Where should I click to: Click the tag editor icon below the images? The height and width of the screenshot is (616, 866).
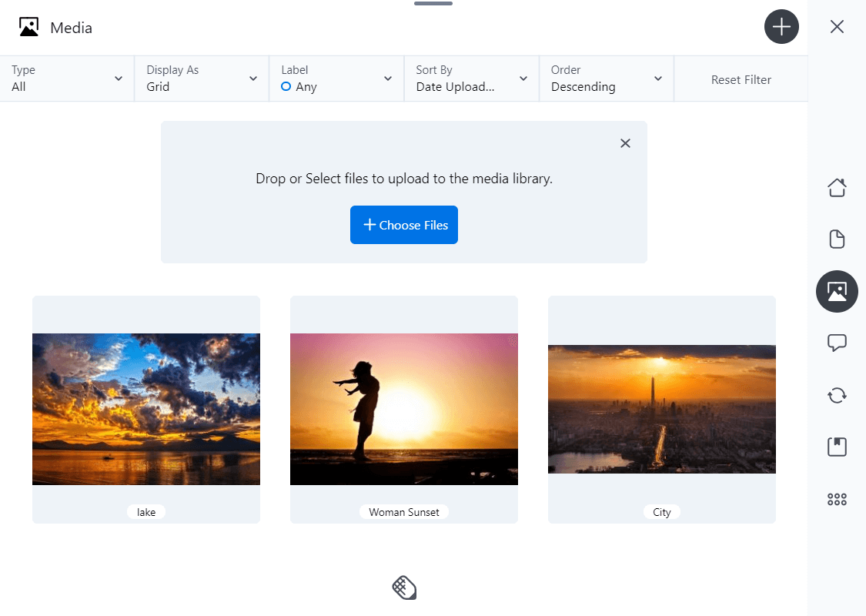tap(403, 587)
